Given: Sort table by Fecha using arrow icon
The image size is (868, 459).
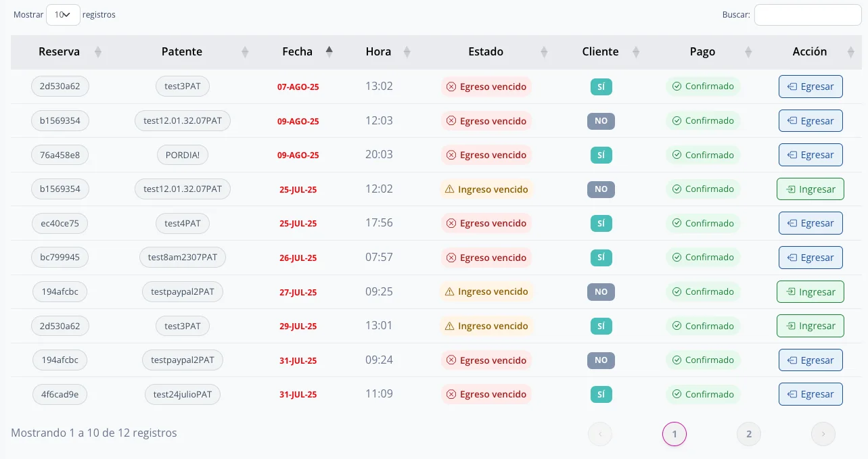Looking at the screenshot, I should click(x=329, y=52).
